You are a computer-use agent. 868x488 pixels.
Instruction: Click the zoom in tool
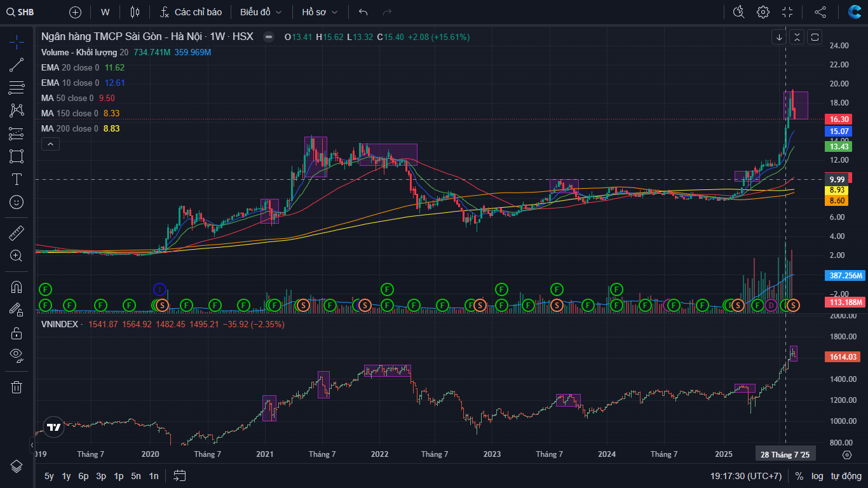tap(17, 256)
